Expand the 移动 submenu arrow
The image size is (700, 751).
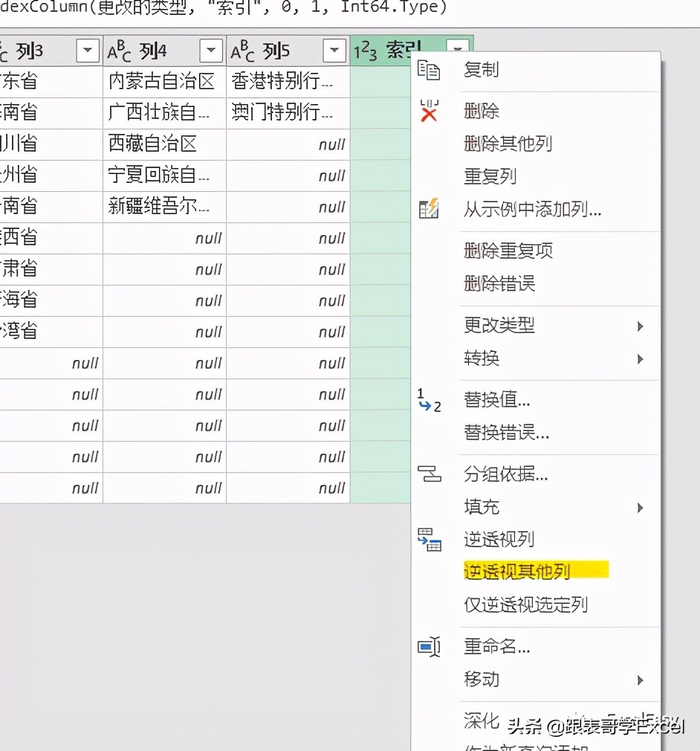click(640, 680)
